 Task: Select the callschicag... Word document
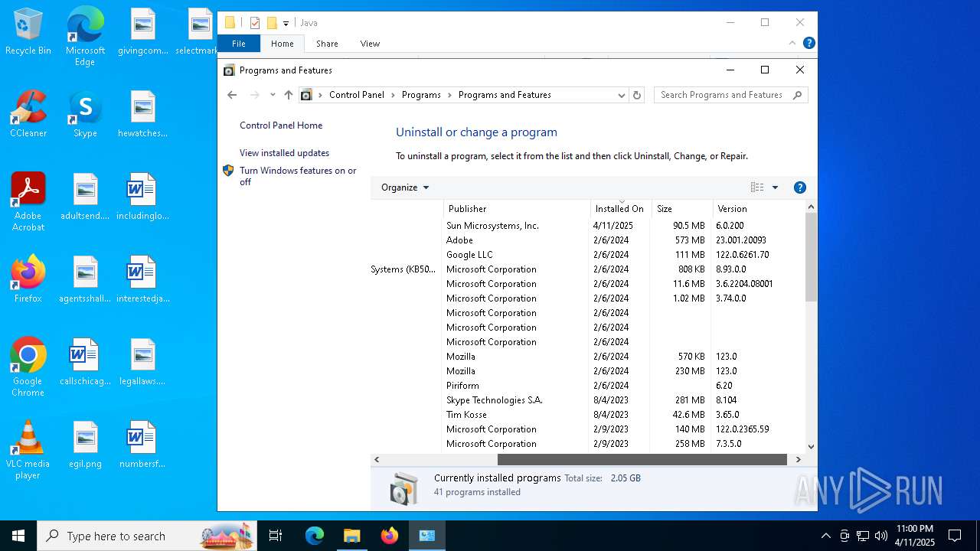tap(85, 363)
